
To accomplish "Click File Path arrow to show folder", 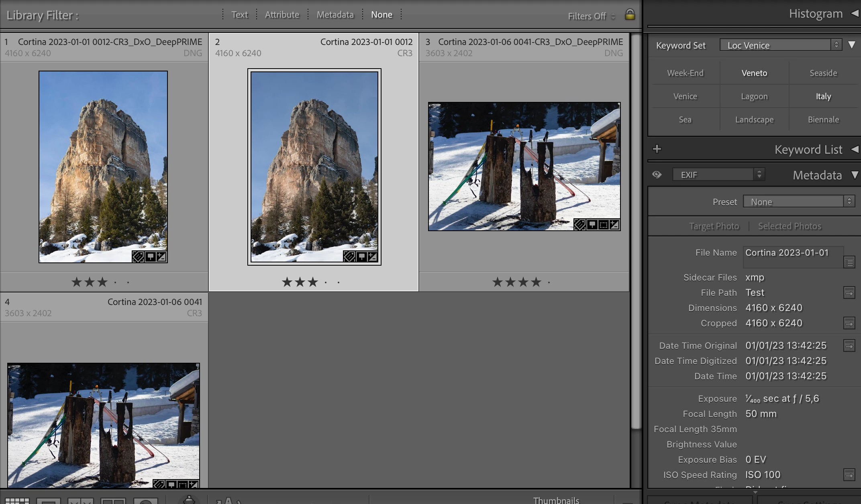I will 849,293.
